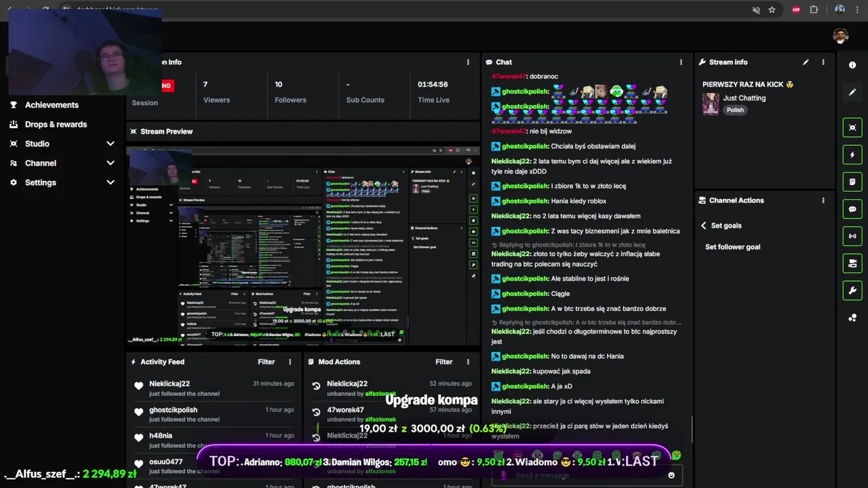868x488 pixels.
Task: Click alfaziomek link under Nieklickaj22 52 minutes entry
Action: (x=380, y=394)
